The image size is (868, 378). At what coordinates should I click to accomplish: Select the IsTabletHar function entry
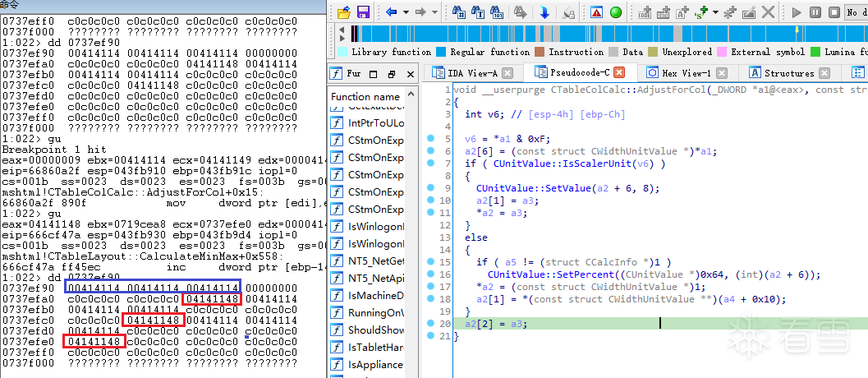(x=367, y=348)
